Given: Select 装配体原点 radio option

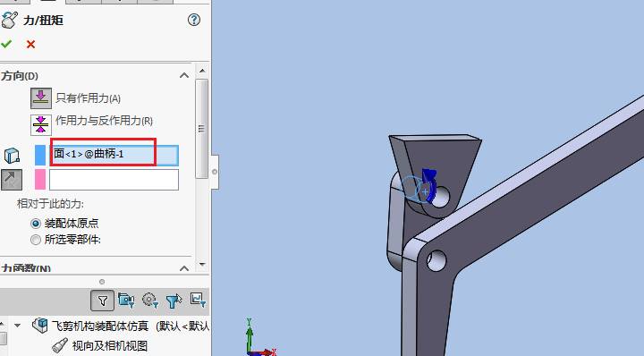Looking at the screenshot, I should [35, 224].
